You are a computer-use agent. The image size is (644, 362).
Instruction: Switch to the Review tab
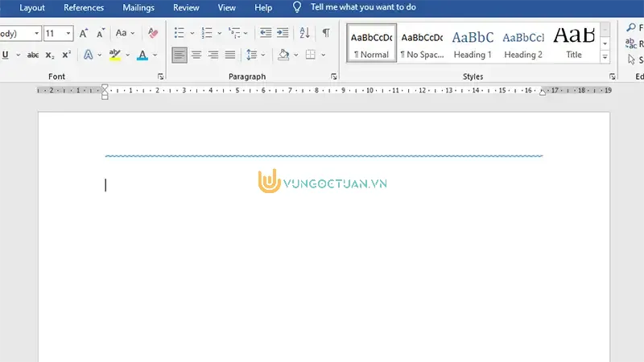[x=186, y=7]
